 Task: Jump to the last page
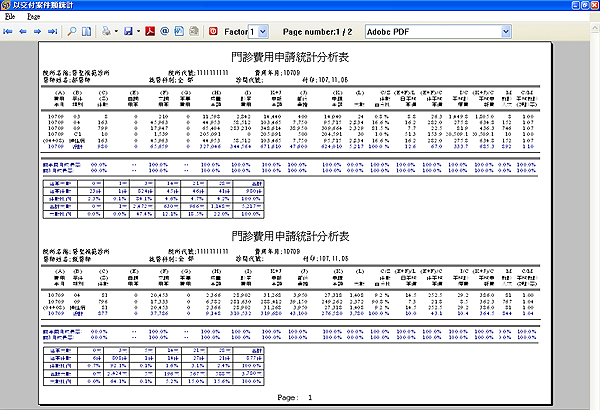(x=52, y=32)
